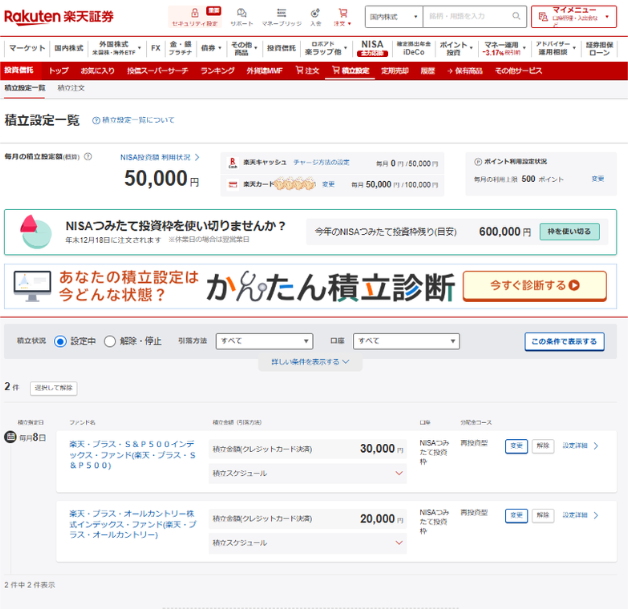Open 楽天・プラス・オールカントリー株式インデックス・ファンド link
This screenshot has height=609, width=628.
[x=133, y=525]
